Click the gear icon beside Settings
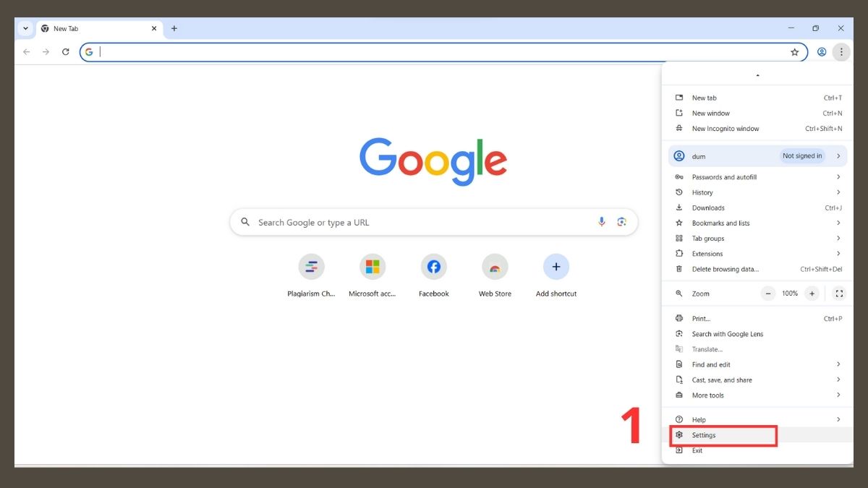 (x=679, y=435)
